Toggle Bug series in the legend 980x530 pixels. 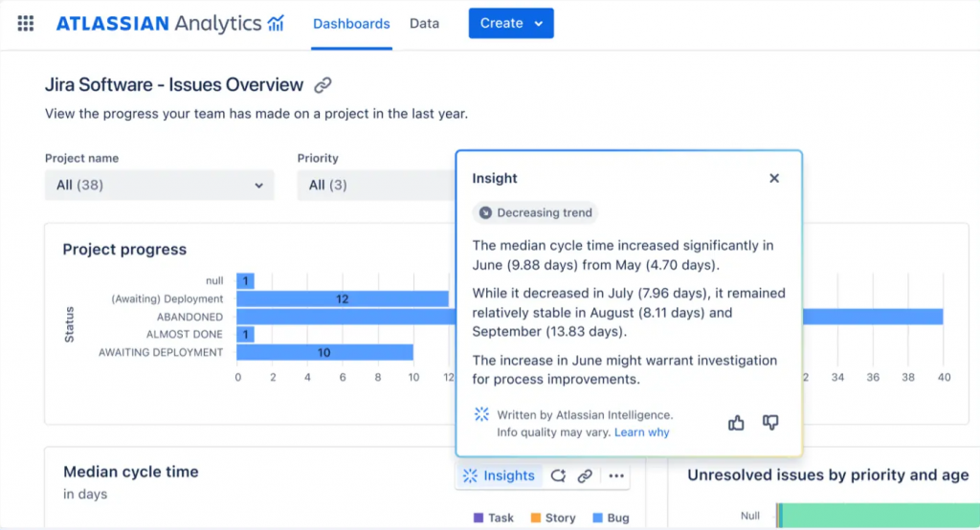coord(612,519)
